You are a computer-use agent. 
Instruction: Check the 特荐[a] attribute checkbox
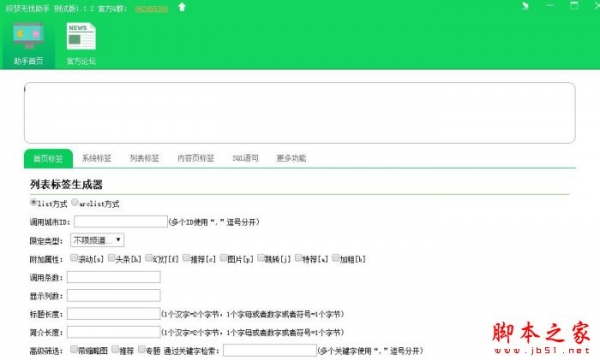click(x=298, y=258)
